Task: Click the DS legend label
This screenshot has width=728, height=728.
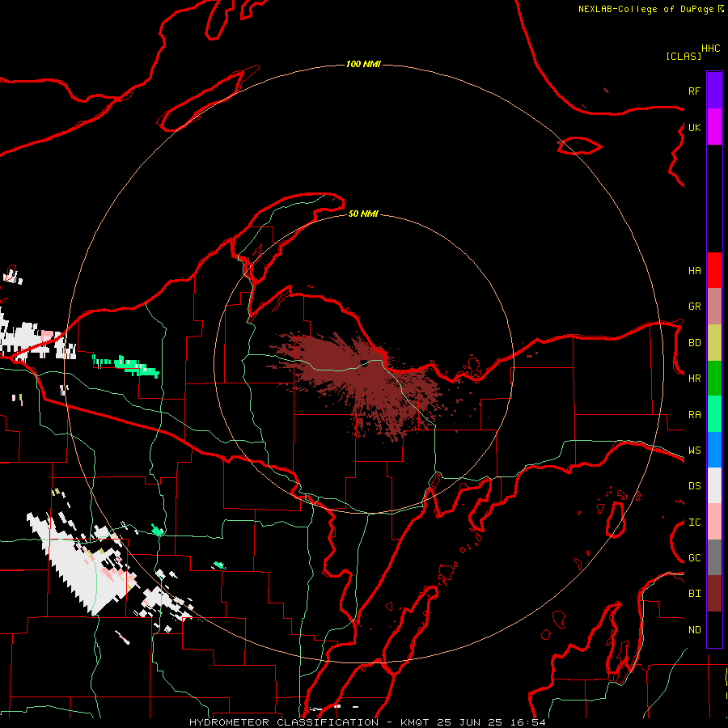Action: pos(694,486)
